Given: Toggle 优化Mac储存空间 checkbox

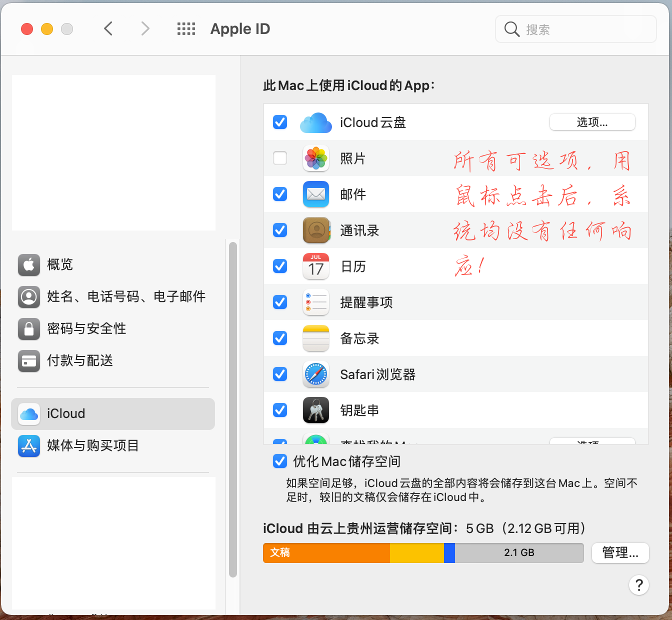Looking at the screenshot, I should (280, 461).
